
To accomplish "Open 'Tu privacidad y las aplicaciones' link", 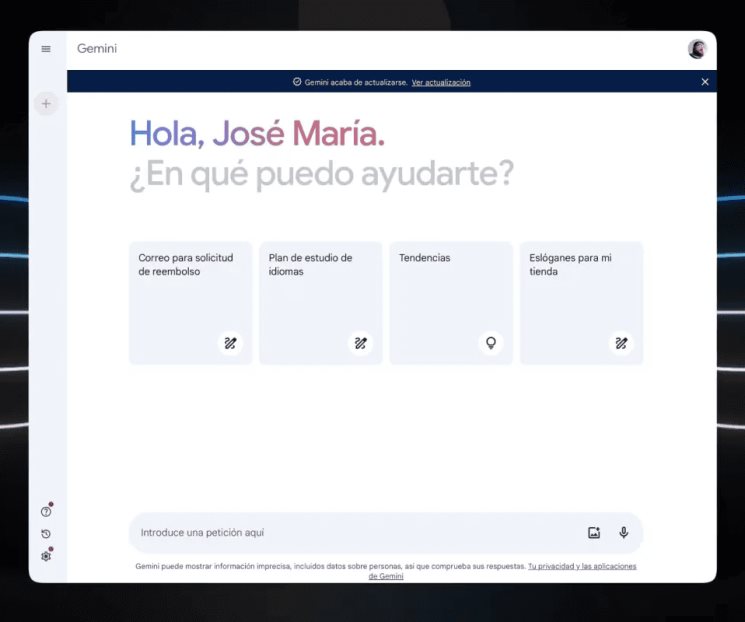I will (582, 566).
